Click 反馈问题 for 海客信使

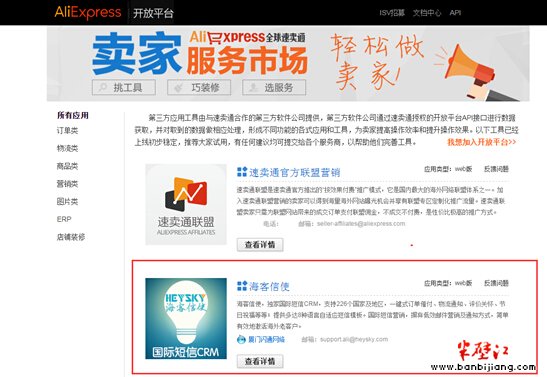click(496, 283)
